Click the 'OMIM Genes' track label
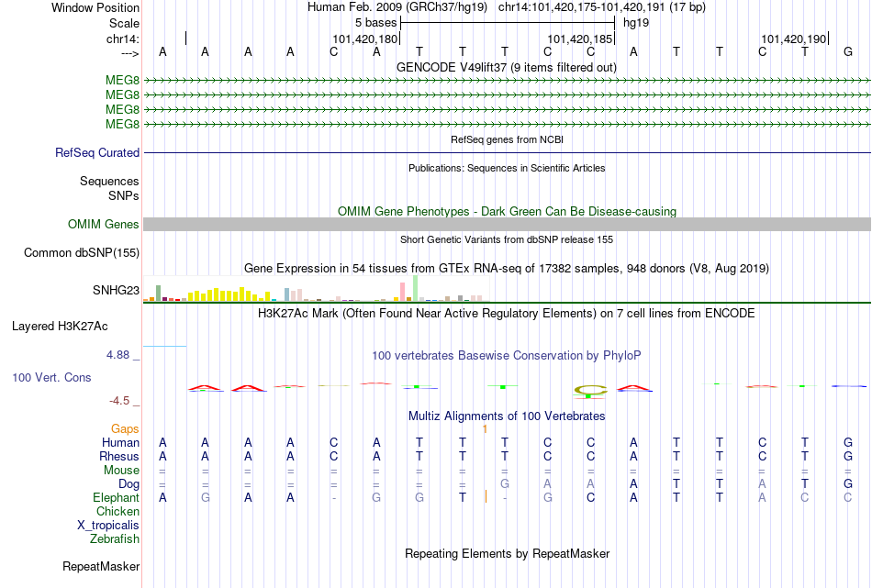872x588 pixels. (103, 224)
